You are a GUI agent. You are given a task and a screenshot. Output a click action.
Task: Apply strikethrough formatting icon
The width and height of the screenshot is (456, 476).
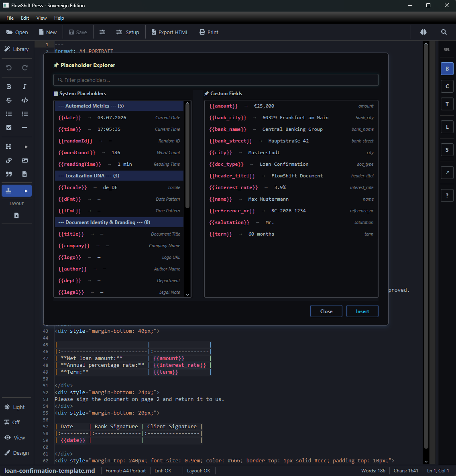coord(9,100)
